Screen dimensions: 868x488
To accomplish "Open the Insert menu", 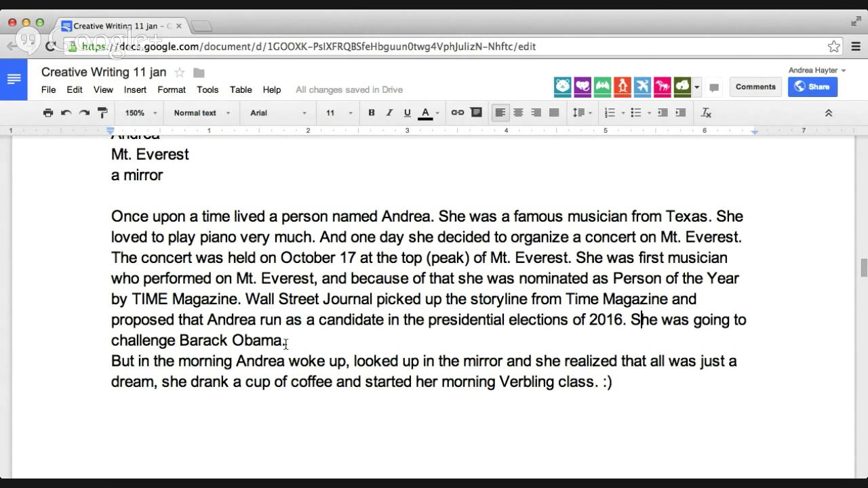I will pos(135,89).
